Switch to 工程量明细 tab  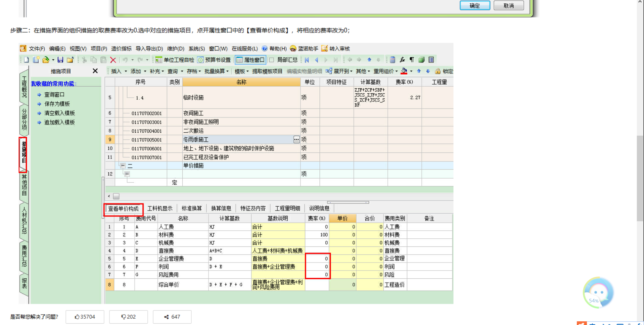pyautogui.click(x=287, y=208)
